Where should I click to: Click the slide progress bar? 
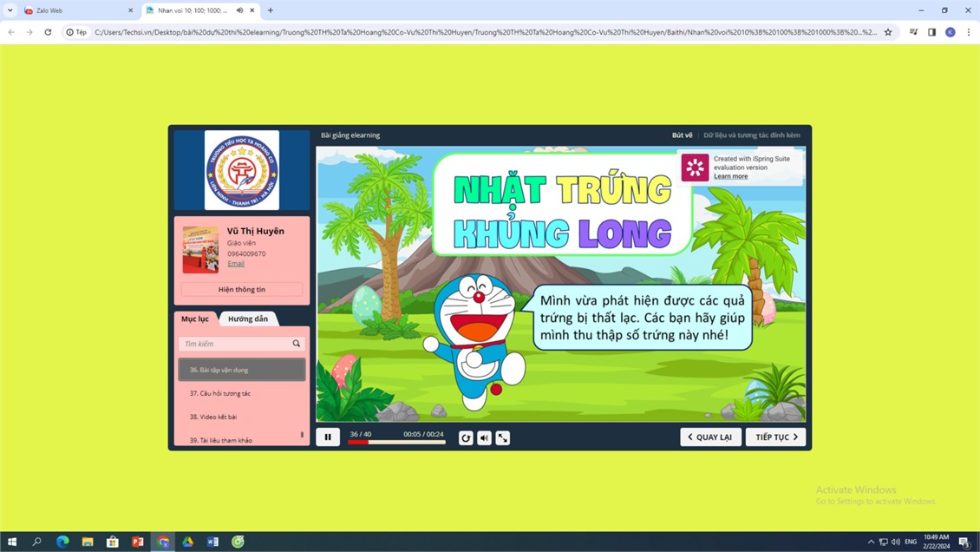(396, 443)
